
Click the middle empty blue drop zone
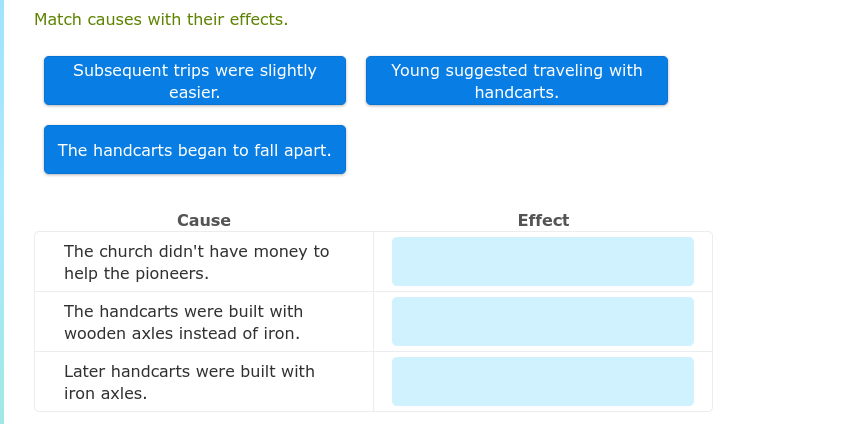542,322
